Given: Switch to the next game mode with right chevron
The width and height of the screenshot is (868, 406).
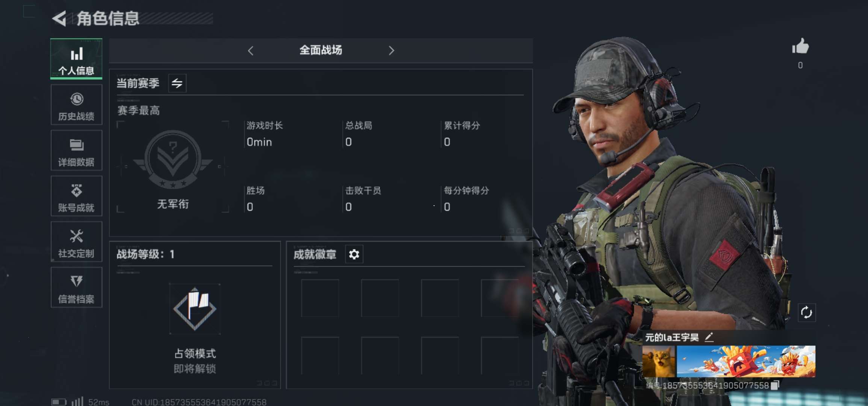Looking at the screenshot, I should pyautogui.click(x=391, y=50).
